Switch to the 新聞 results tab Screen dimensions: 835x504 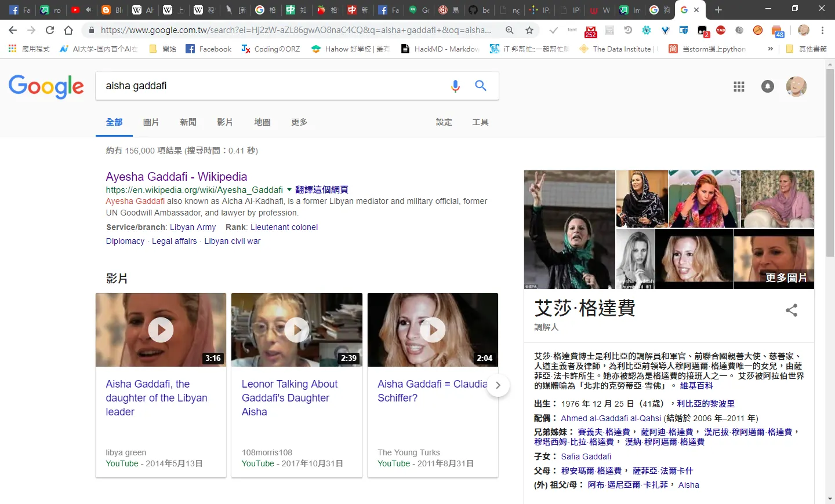click(x=188, y=122)
